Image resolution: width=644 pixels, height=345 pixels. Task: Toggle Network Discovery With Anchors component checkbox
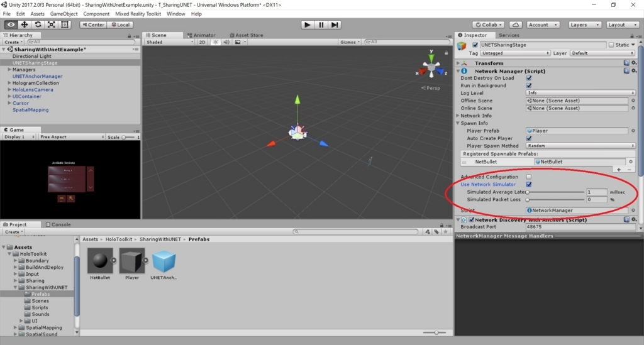click(472, 220)
